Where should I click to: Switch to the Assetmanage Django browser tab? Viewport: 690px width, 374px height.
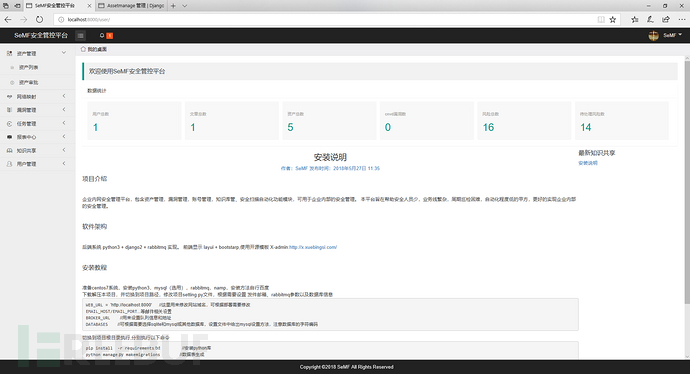131,6
